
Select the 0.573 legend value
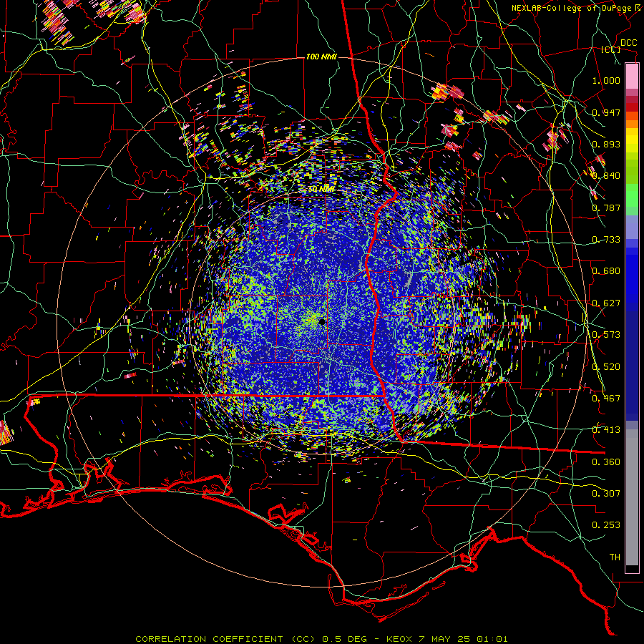[606, 335]
